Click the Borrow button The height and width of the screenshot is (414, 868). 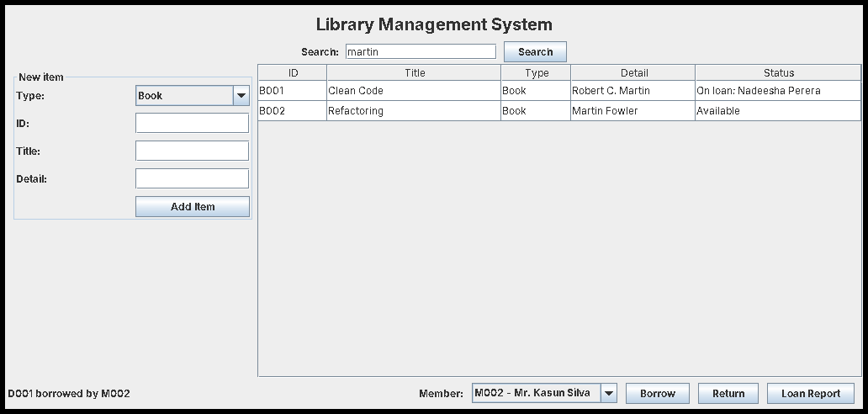click(657, 394)
